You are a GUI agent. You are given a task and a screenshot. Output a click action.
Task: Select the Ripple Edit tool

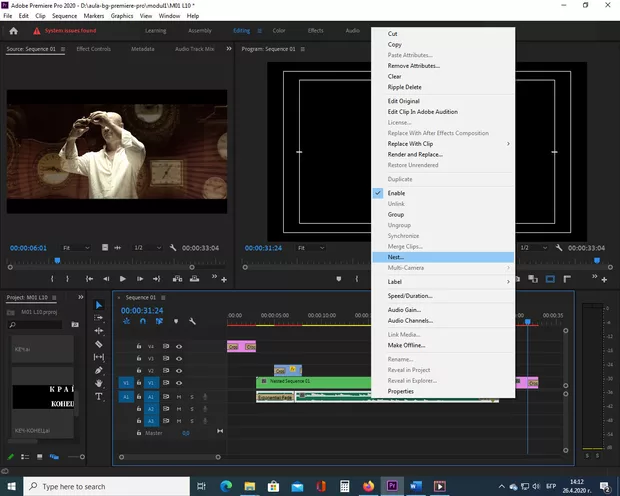click(x=99, y=331)
